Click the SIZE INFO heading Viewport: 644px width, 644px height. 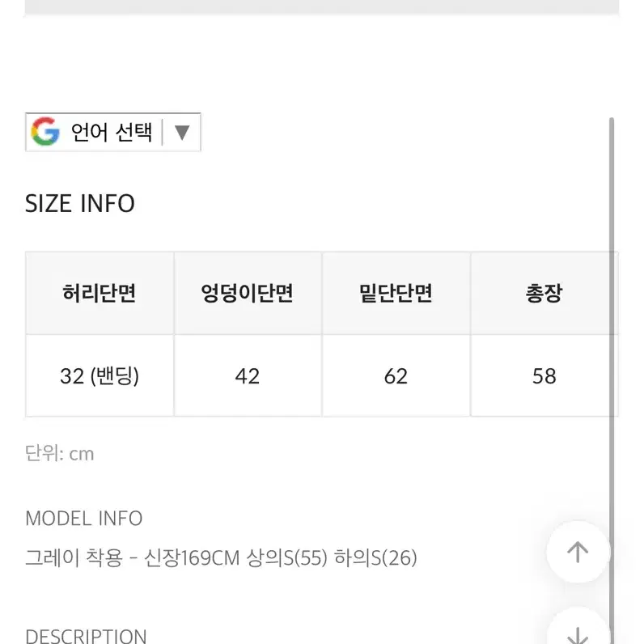coord(80,203)
